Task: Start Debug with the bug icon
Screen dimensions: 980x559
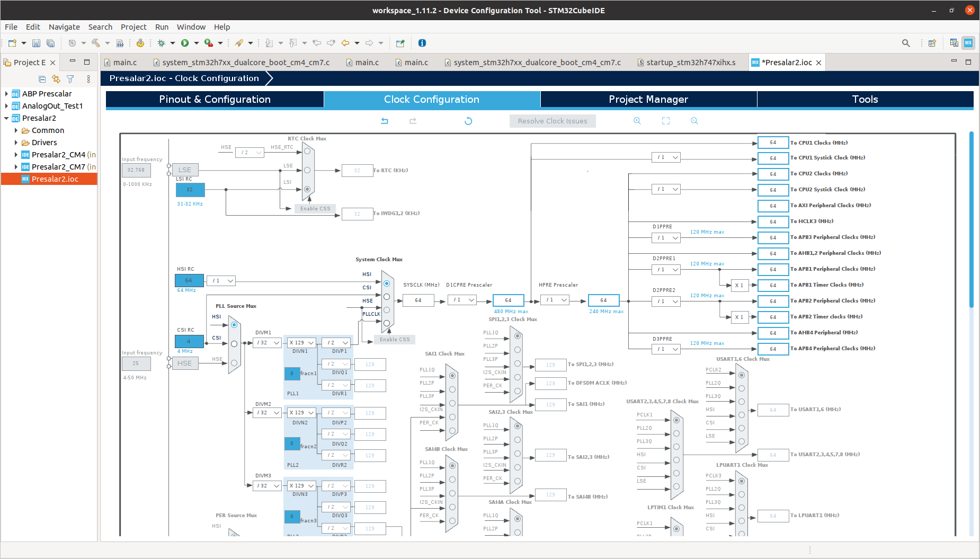Action: click(x=161, y=43)
